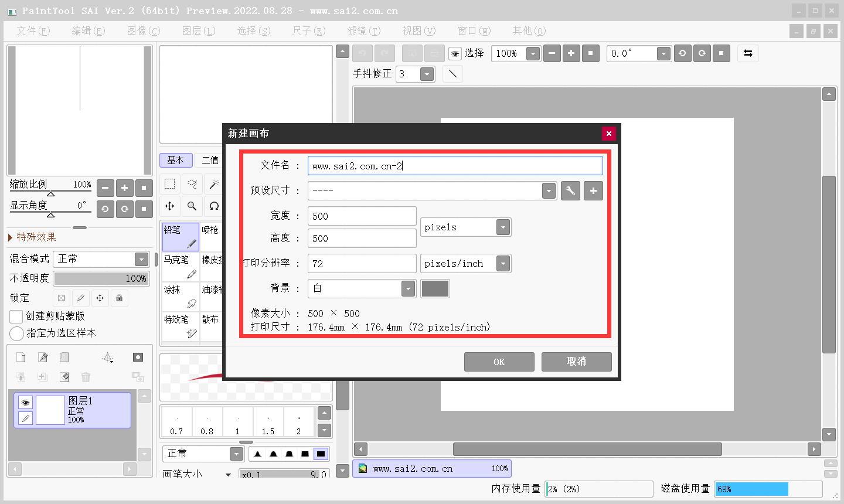Open the 图层 menu

point(199,30)
